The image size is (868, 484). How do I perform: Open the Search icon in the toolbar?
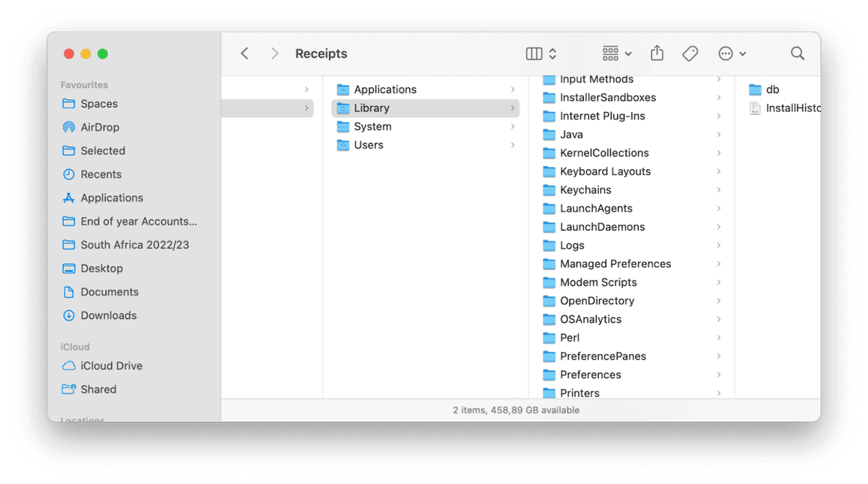(x=797, y=53)
